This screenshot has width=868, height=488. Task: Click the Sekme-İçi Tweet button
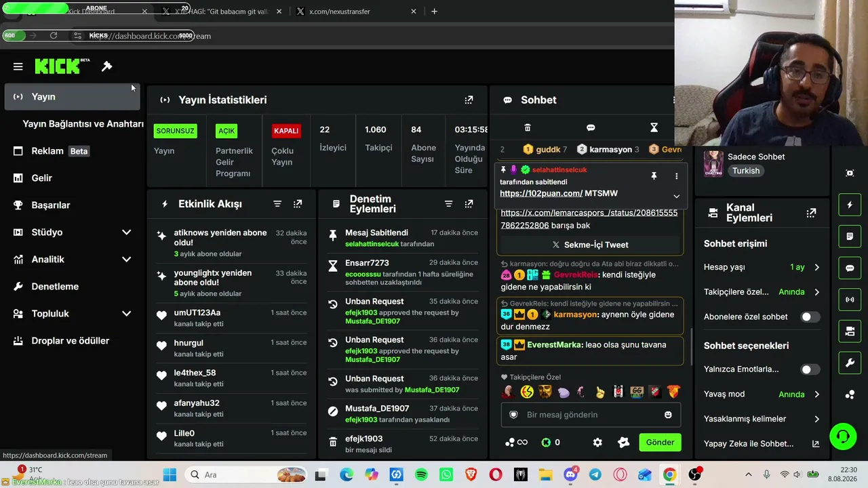(x=590, y=245)
